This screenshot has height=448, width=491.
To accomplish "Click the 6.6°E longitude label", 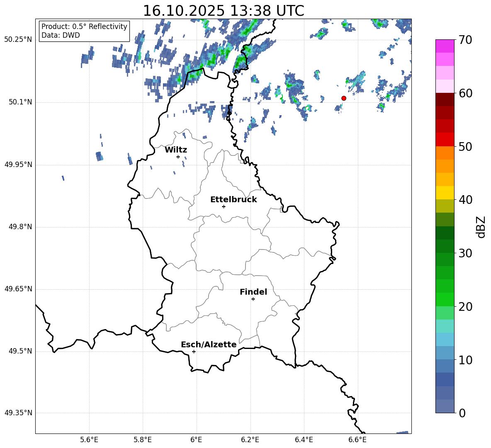I will point(357,440).
